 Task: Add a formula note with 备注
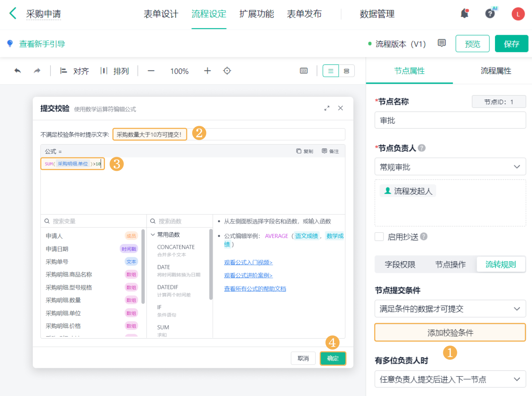coord(330,151)
